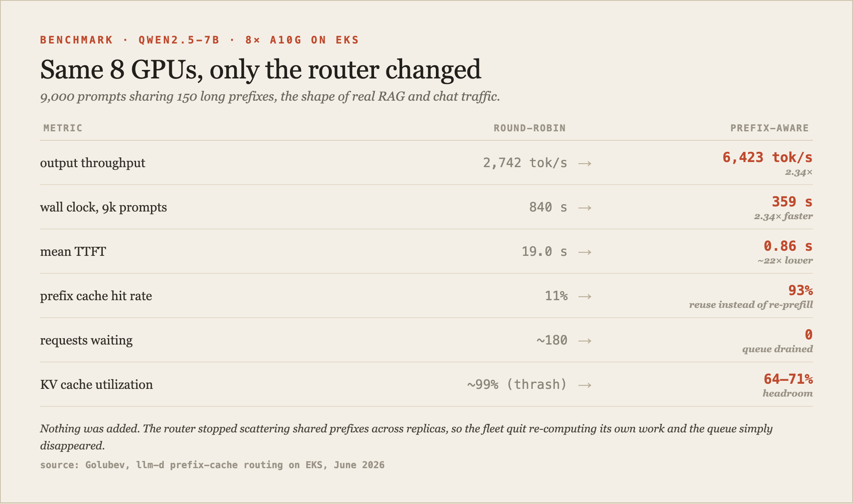The height and width of the screenshot is (504, 853).
Task: Click the arrow beside 840 s
Action: (585, 208)
